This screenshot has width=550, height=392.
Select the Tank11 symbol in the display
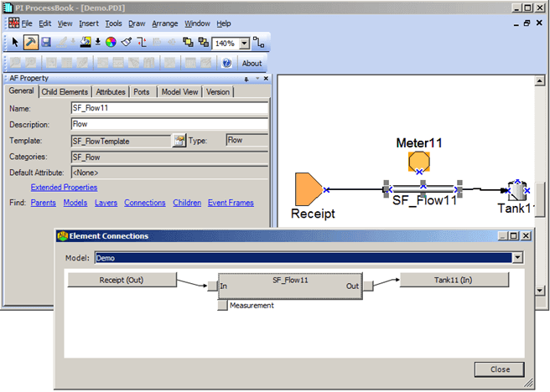[517, 191]
